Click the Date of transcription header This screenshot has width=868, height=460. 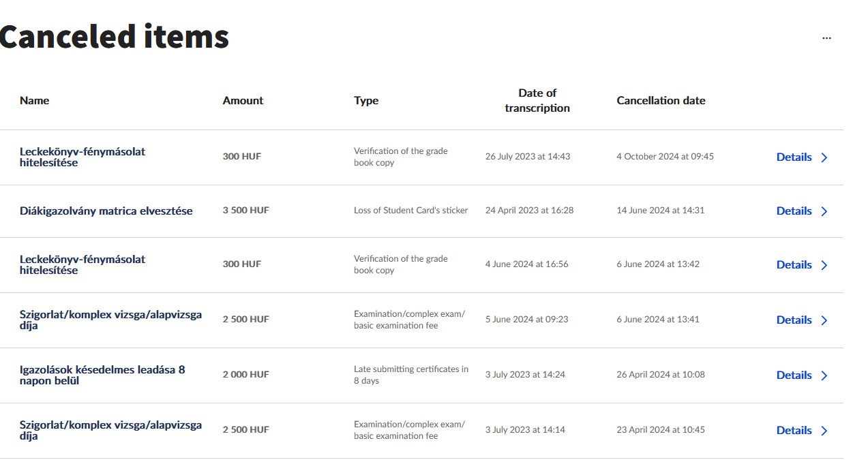[x=537, y=100]
